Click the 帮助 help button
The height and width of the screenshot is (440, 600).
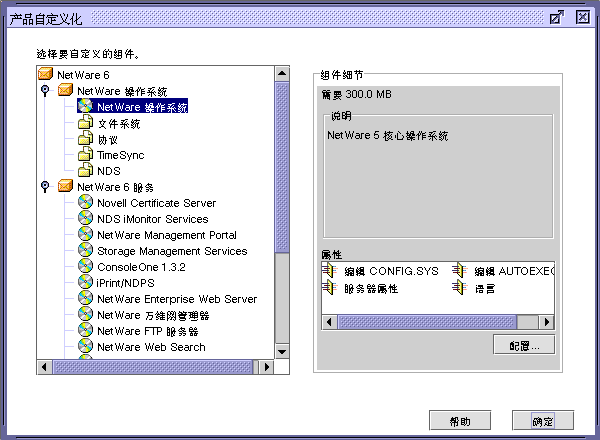point(460,421)
